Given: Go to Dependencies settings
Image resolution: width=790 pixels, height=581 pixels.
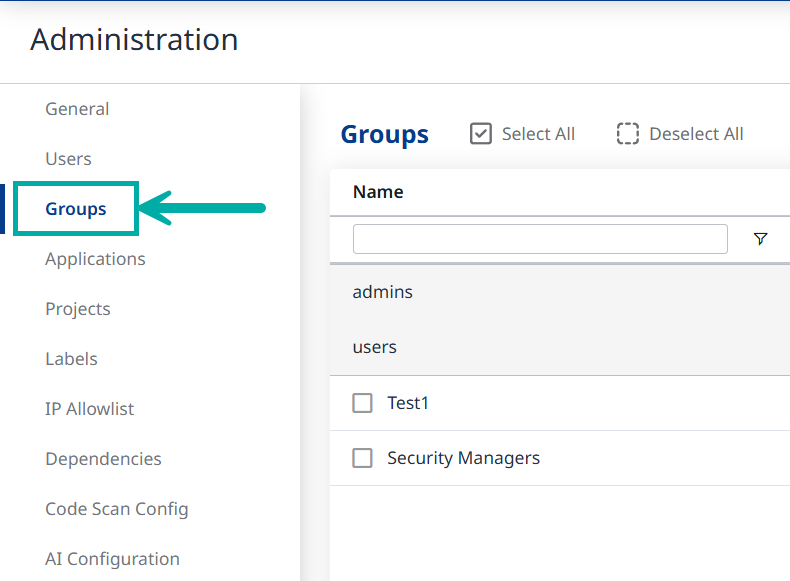Looking at the screenshot, I should [103, 459].
